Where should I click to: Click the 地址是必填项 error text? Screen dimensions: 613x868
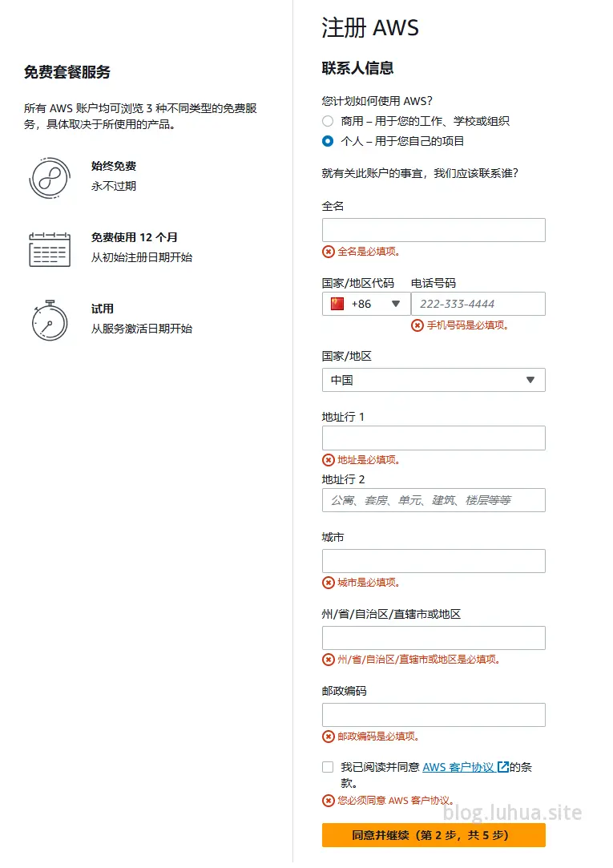369,460
